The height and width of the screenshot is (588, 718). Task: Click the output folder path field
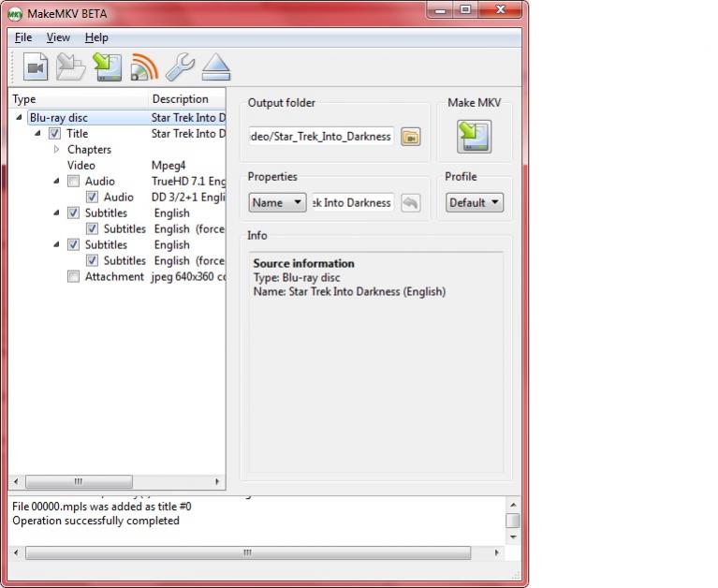321,137
